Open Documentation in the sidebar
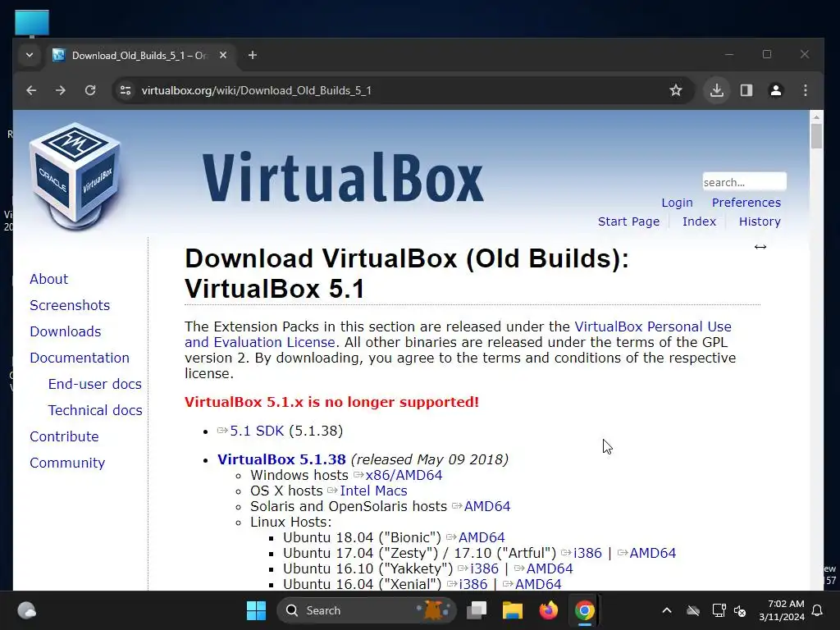Viewport: 840px width, 630px height. [80, 358]
